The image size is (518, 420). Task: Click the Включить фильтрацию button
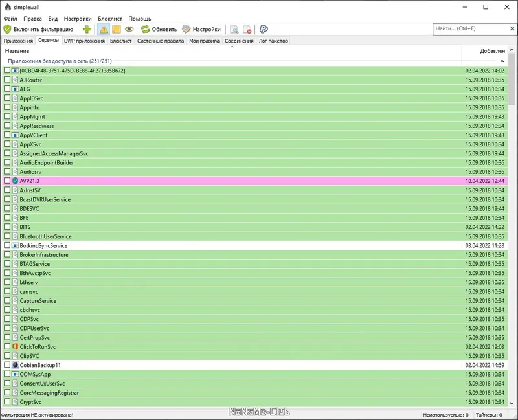tap(38, 29)
